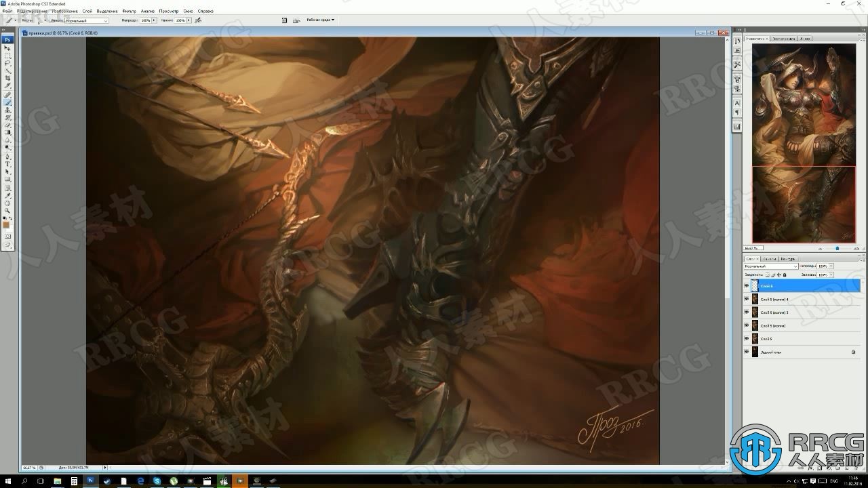This screenshot has width=868, height=488.
Task: Select the Rectangular Marquee tool
Action: click(8, 56)
